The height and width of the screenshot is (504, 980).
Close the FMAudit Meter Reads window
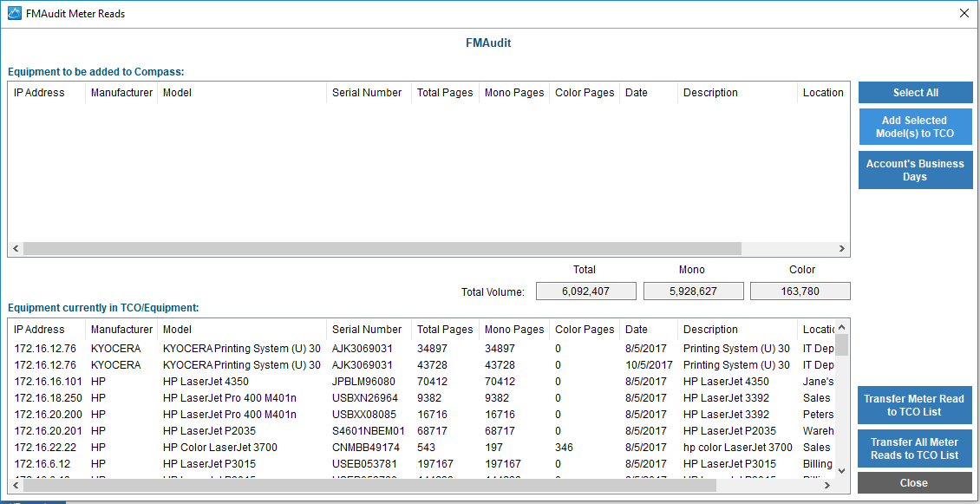point(964,13)
